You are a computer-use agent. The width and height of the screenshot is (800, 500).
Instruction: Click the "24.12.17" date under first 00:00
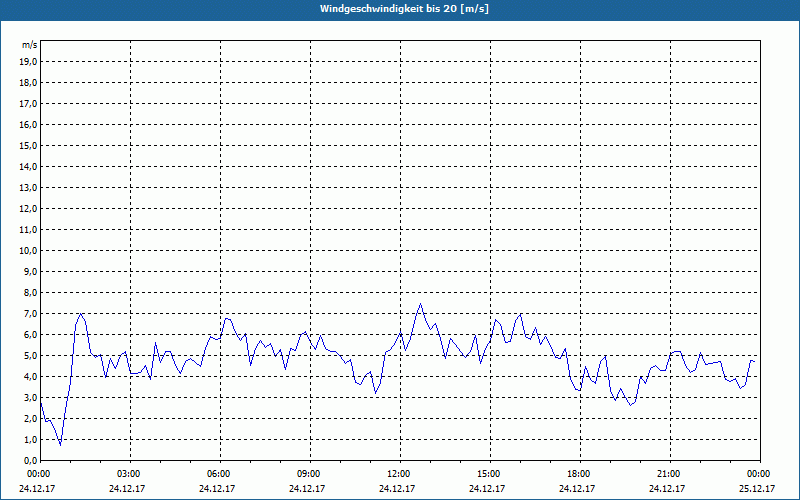click(37, 488)
